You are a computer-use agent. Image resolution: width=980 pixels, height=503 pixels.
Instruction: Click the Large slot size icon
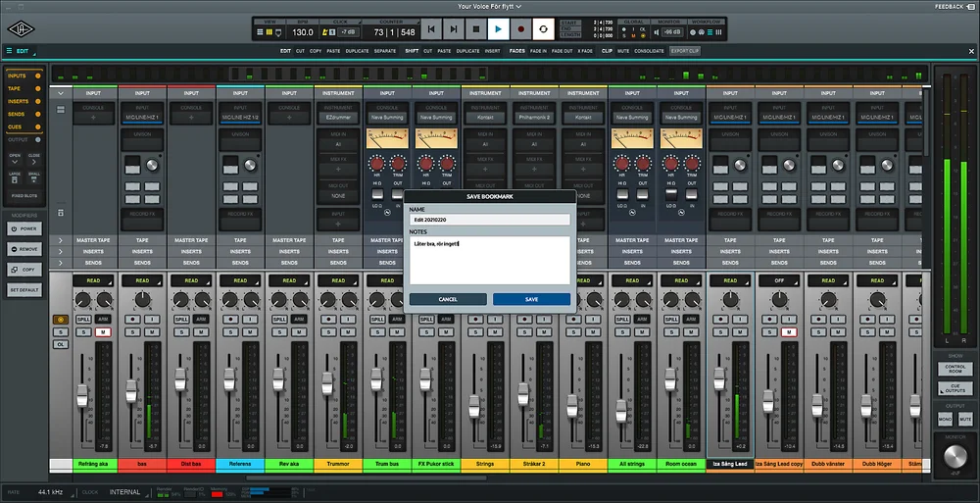pos(15,179)
